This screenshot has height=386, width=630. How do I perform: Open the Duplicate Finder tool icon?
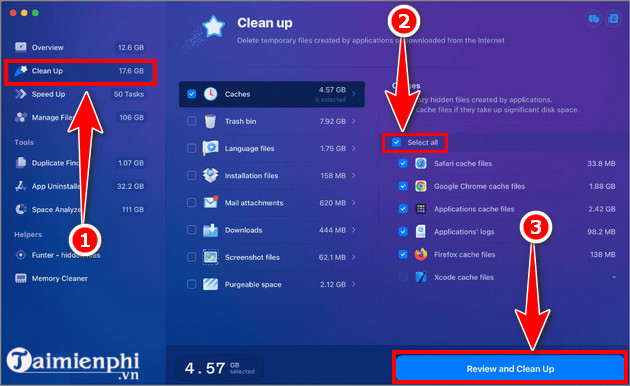click(x=20, y=163)
